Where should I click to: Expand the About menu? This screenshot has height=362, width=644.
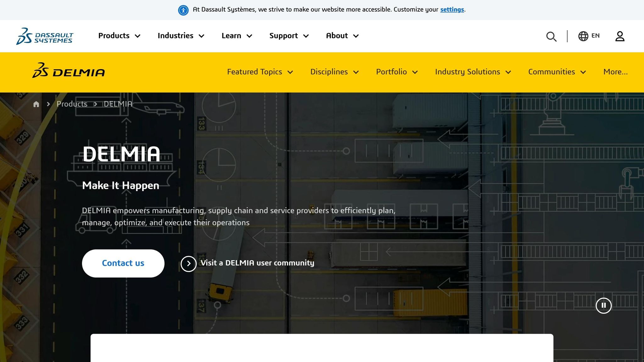point(342,36)
